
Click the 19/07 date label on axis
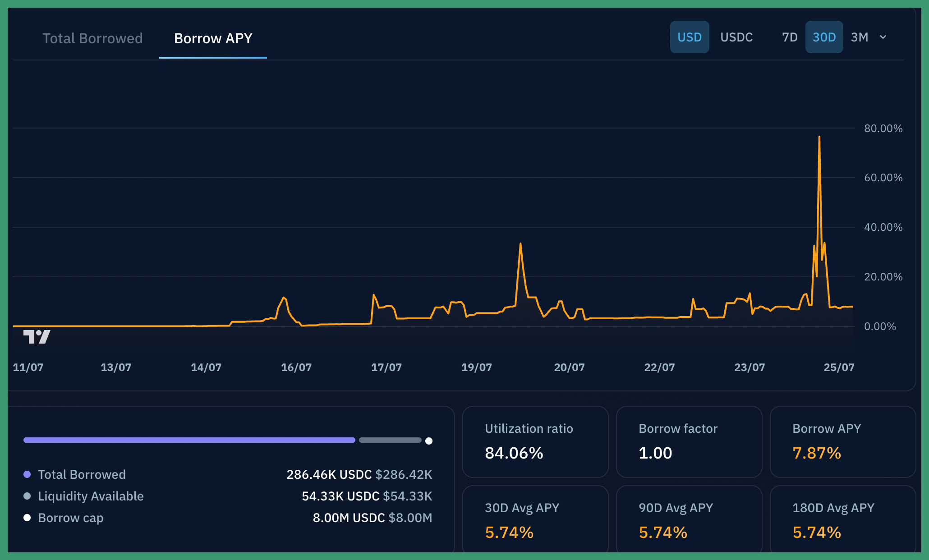(x=476, y=367)
